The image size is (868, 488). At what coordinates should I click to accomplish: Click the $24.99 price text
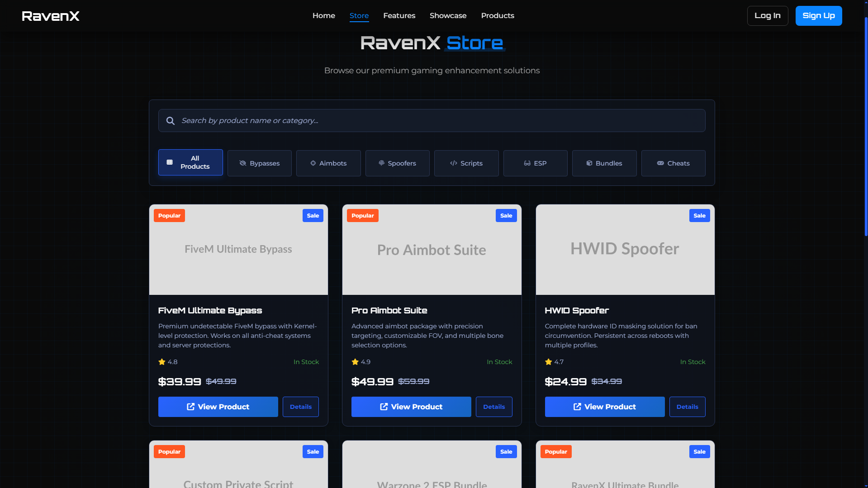566,382
